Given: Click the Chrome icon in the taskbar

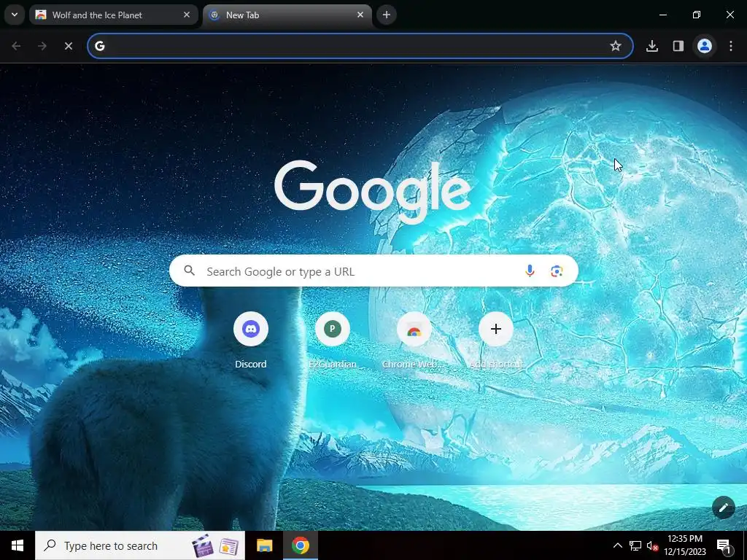Looking at the screenshot, I should (x=301, y=545).
